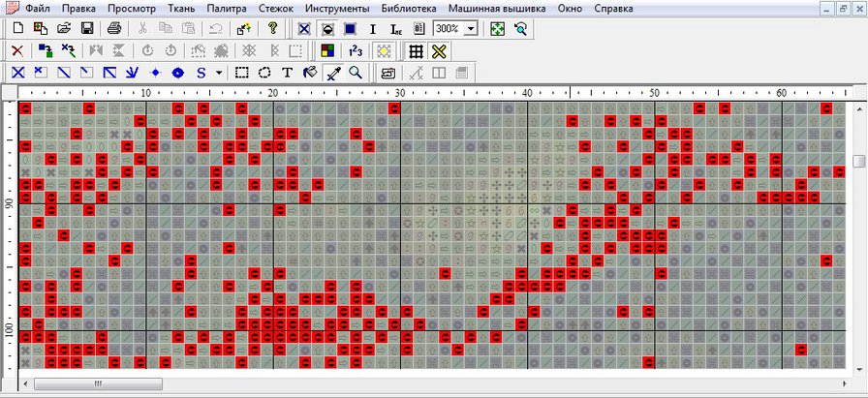Select the rectangular selection tool
The image size is (868, 398).
242,73
